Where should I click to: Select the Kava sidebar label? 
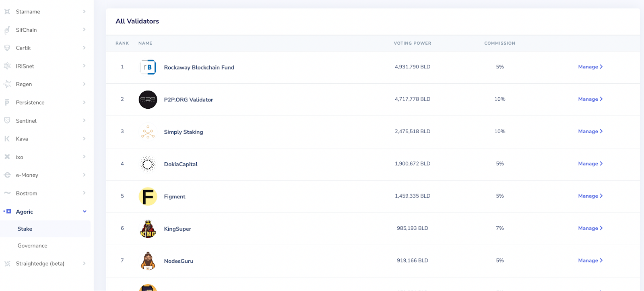point(22,139)
